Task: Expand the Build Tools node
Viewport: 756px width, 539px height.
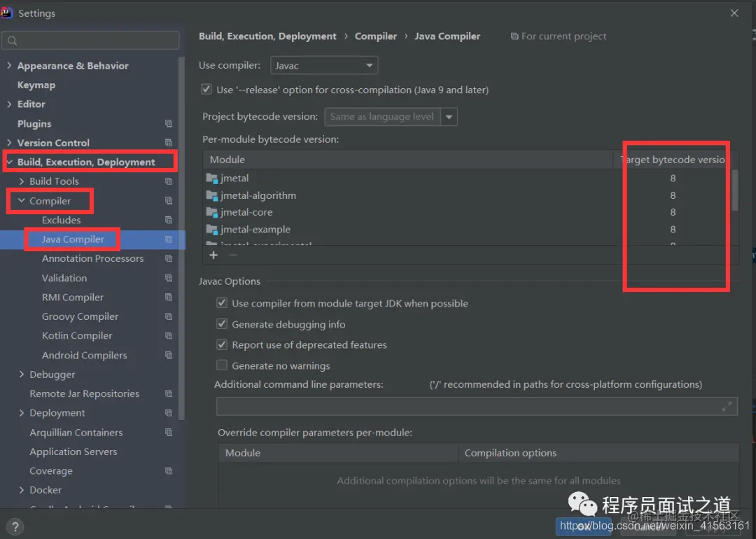Action: (x=21, y=181)
